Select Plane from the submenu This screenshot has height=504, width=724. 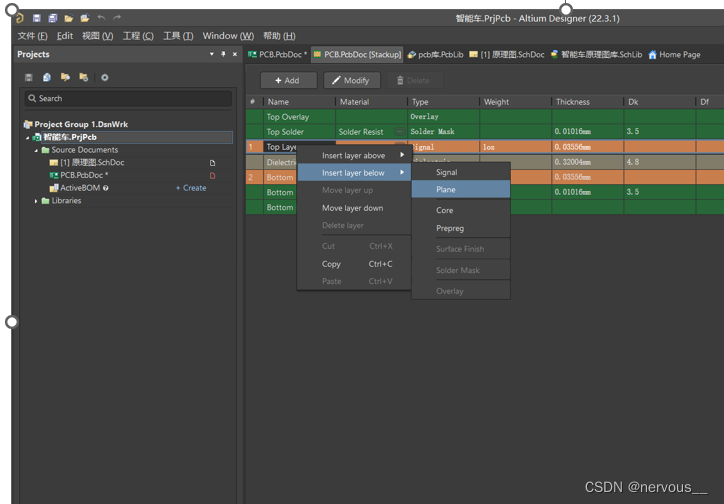446,190
